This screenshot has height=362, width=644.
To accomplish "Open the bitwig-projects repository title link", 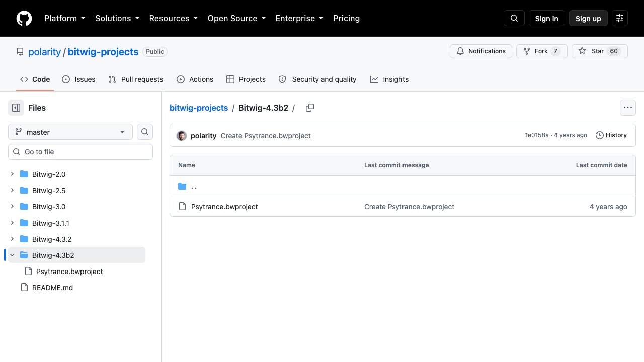I will 103,52.
